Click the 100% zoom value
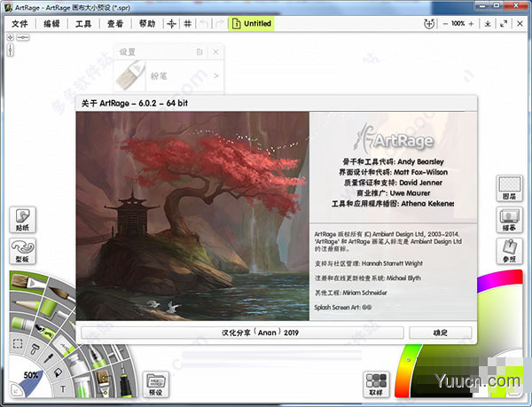The height and width of the screenshot is (407, 532). (x=458, y=24)
